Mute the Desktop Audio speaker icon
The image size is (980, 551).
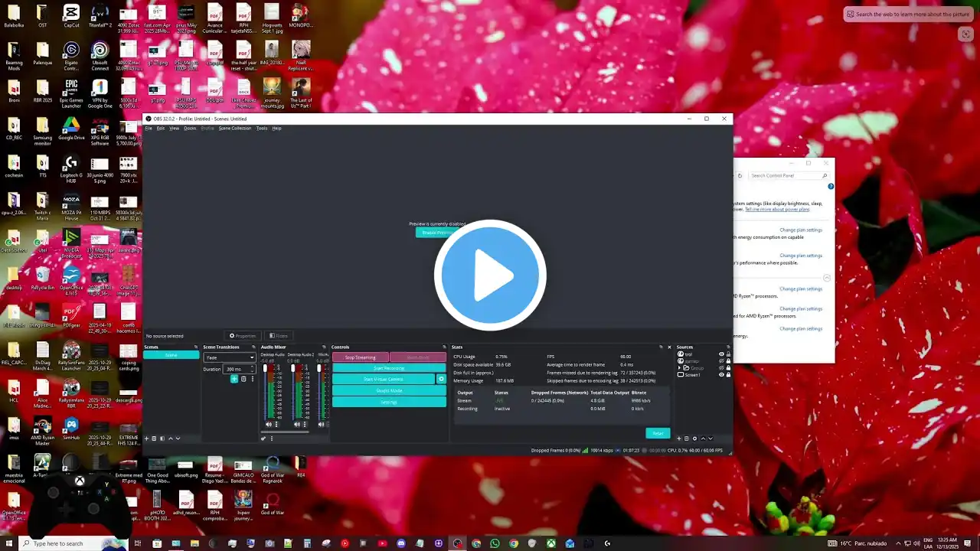269,424
